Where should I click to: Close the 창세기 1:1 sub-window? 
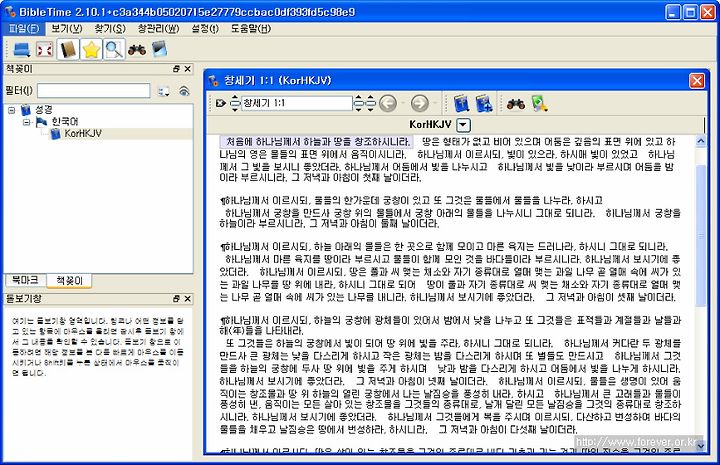point(697,81)
